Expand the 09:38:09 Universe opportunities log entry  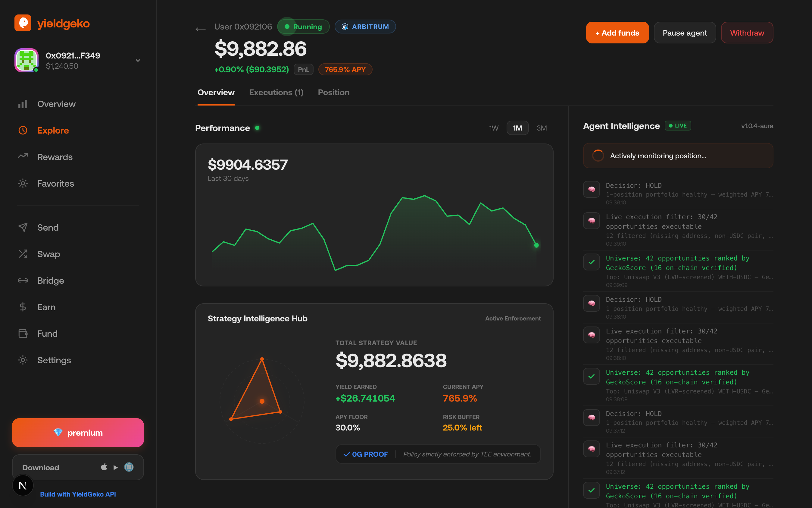point(678,385)
